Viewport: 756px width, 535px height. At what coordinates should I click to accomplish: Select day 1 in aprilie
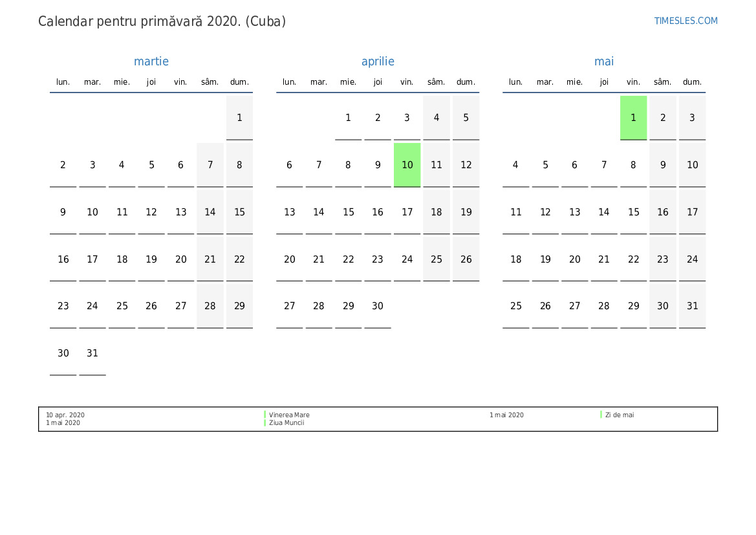348,118
